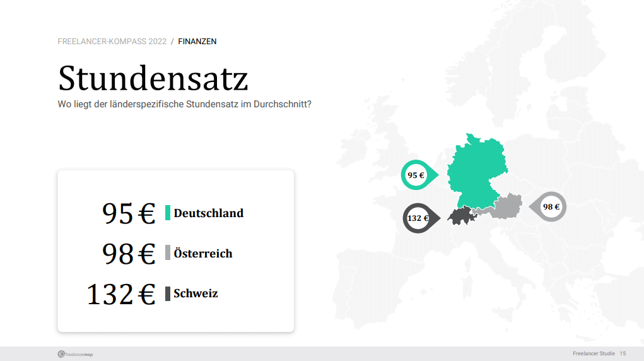This screenshot has height=361, width=644.
Task: Click the subtitle question about Stundensatz
Action: tap(184, 104)
